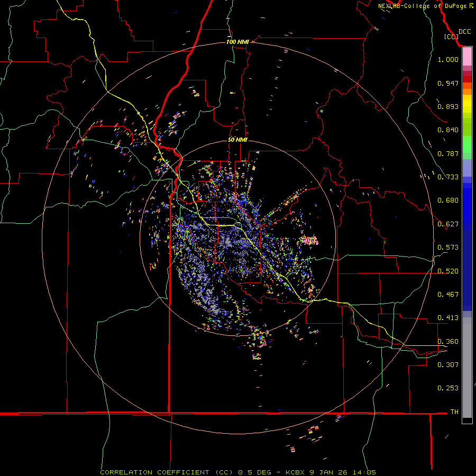Screen dimensions: 476x476
Task: Select the 50 NMI range ring label
Action: (237, 140)
